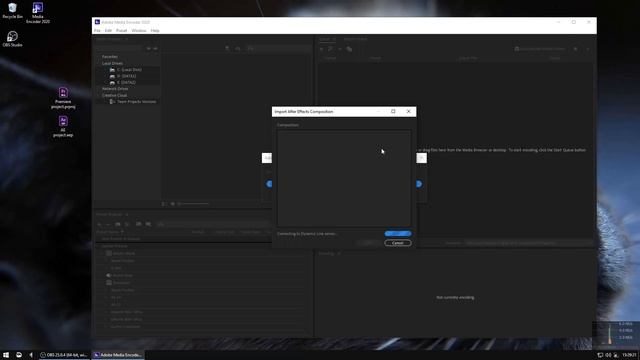Screen dimensions: 640x360
Task: Click the progress bar in the import dialog
Action: 398,233
